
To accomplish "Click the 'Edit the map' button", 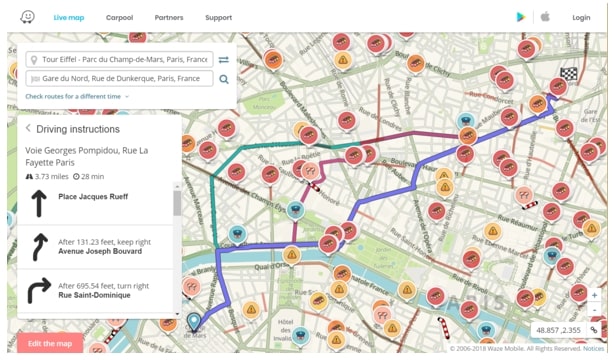I will point(50,343).
